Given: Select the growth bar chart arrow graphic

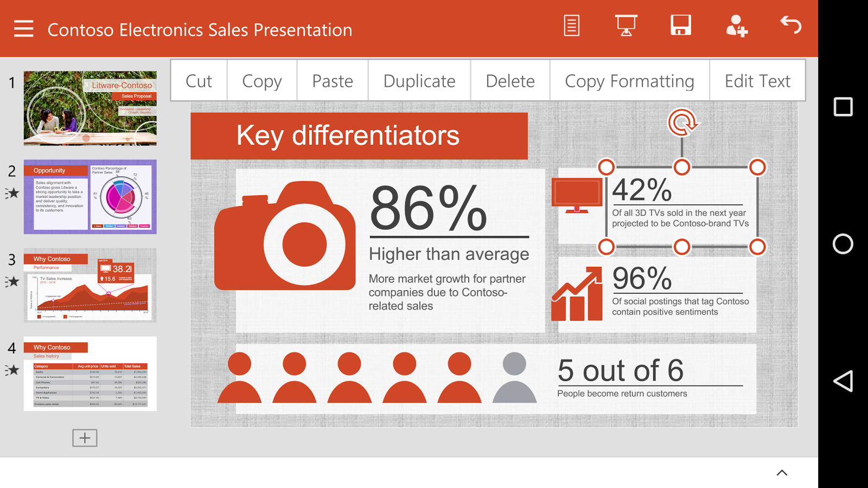Looking at the screenshot, I should click(577, 293).
